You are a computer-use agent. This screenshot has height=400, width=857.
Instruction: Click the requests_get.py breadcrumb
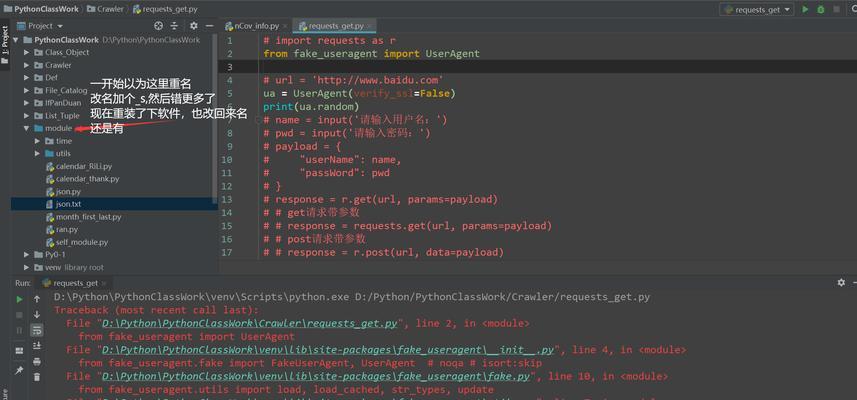coord(165,9)
